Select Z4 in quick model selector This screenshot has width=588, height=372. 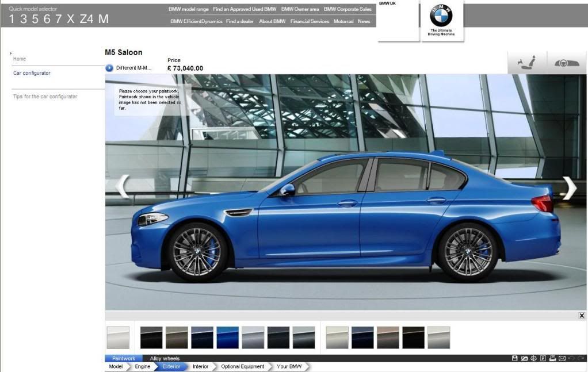[86, 19]
